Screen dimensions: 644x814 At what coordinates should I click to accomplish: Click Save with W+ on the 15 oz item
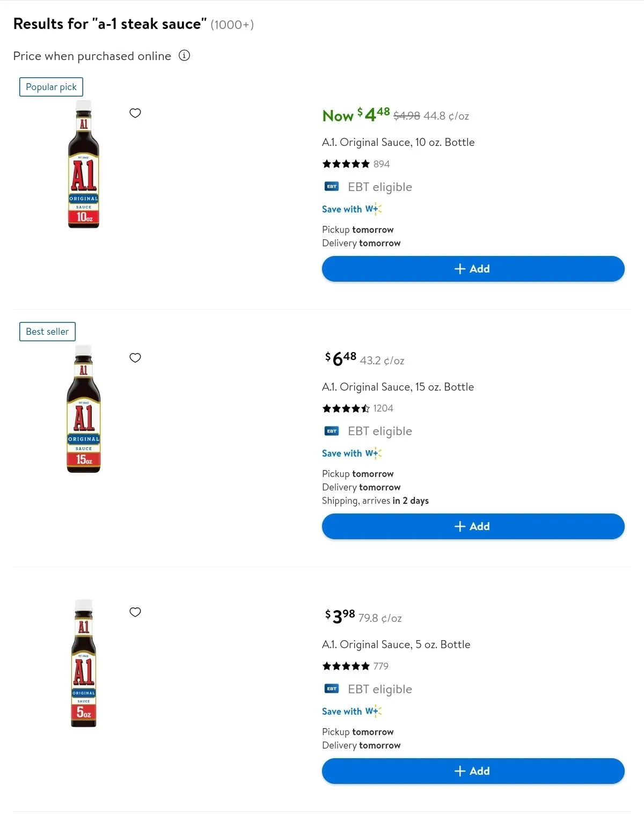click(x=352, y=453)
